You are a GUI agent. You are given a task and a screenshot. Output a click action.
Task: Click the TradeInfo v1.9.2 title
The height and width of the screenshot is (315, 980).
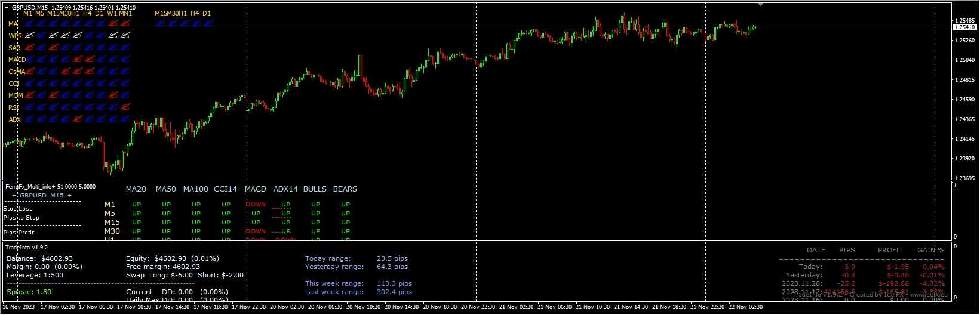[x=26, y=248]
